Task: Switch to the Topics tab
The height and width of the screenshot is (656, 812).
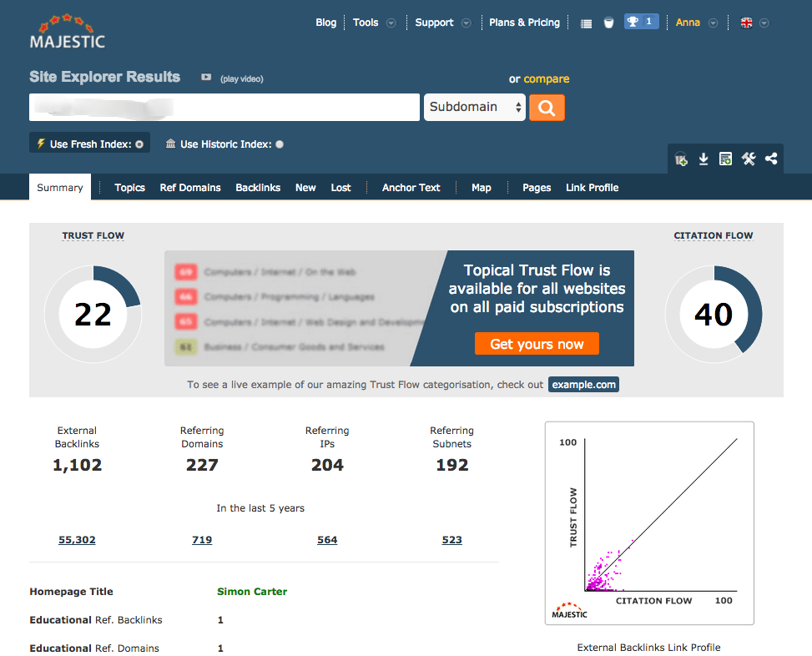Action: click(x=129, y=188)
